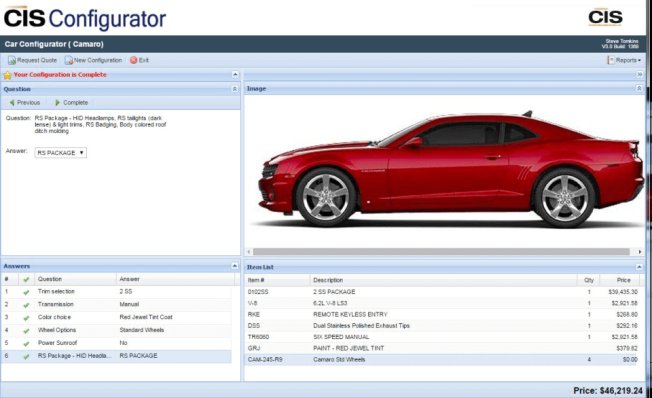Sort answers by Answer column header
The width and height of the screenshot is (652, 398).
(x=175, y=279)
